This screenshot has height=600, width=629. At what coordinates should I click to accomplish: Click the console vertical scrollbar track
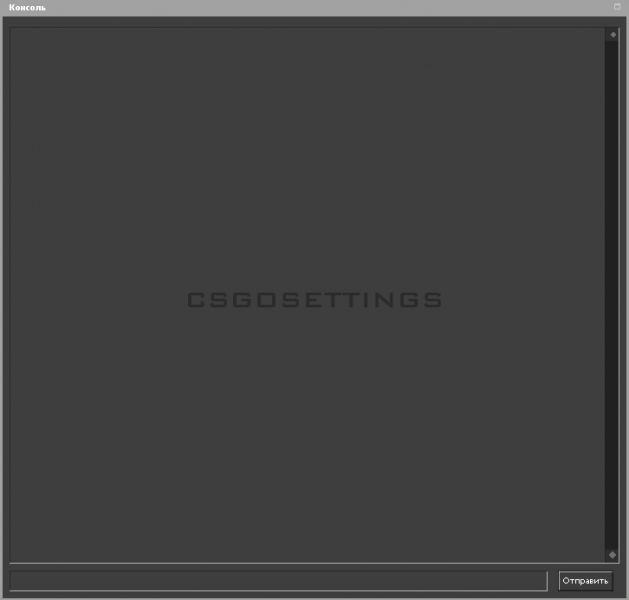tap(612, 295)
